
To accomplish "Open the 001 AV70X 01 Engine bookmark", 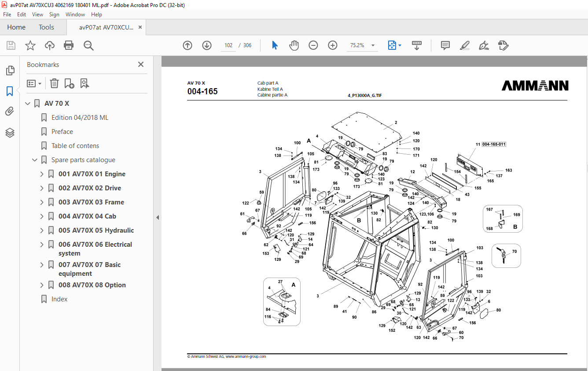I will click(92, 174).
